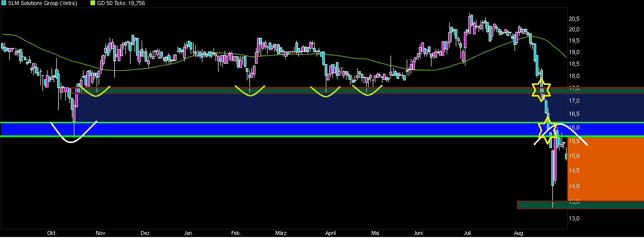Click the 15,0 price axis value
Viewport: 644px width, 238px height.
tap(574, 156)
